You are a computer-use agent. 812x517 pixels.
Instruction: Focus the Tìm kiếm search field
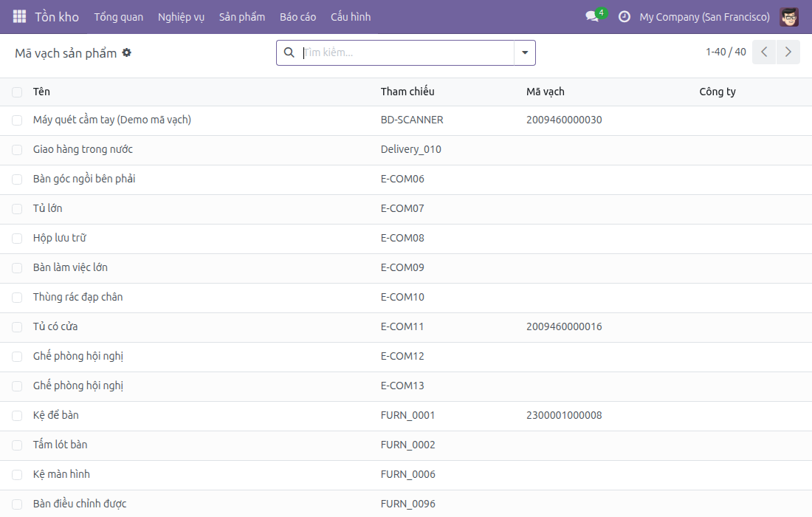click(x=407, y=52)
